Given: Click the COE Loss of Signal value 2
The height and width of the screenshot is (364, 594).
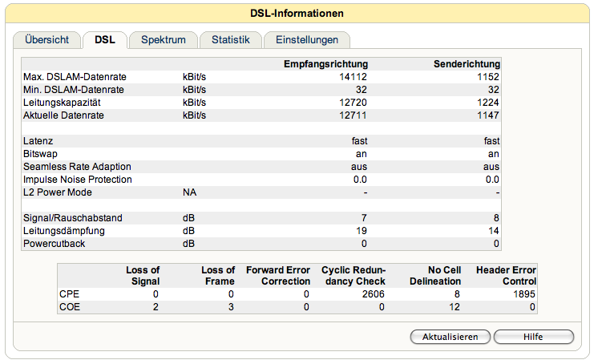Looking at the screenshot, I should click(156, 307).
